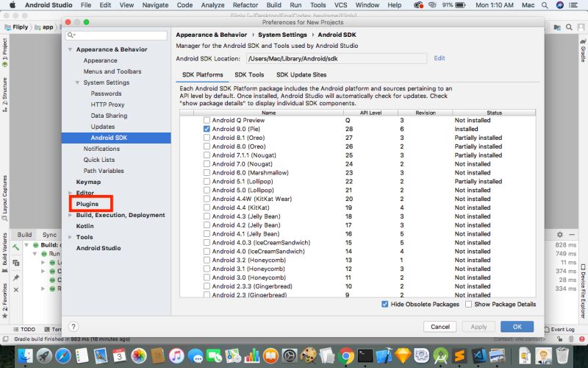Open Trash from the dock
Image resolution: width=588 pixels, height=368 pixels.
click(562, 355)
